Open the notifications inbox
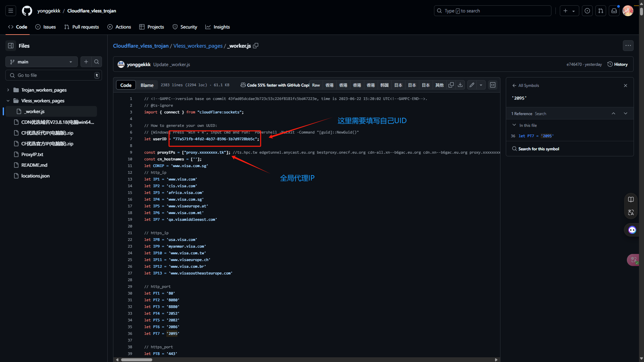This screenshot has width=644, height=362. [x=614, y=11]
